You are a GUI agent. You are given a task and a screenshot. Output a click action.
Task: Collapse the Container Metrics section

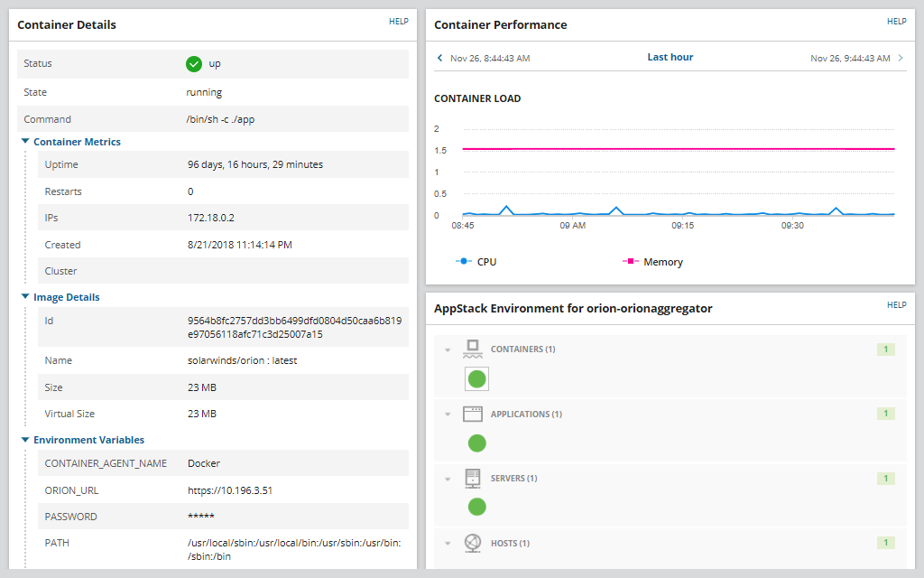(25, 142)
